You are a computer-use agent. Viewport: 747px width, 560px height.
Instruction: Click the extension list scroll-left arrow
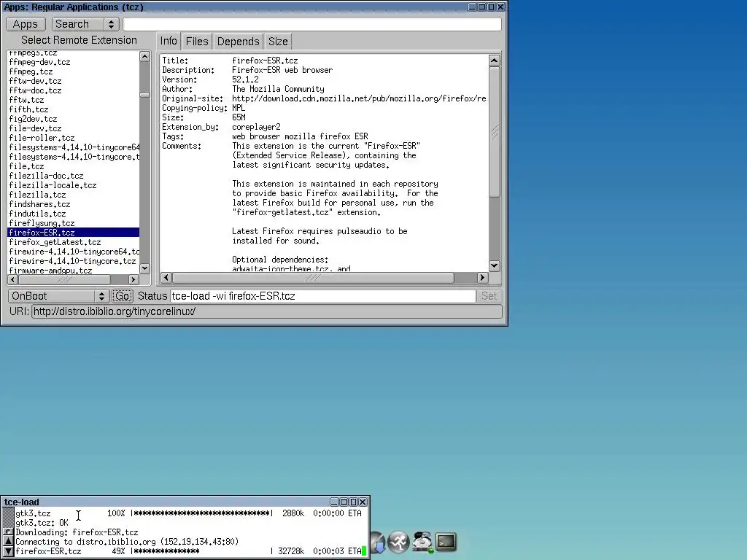click(x=13, y=279)
